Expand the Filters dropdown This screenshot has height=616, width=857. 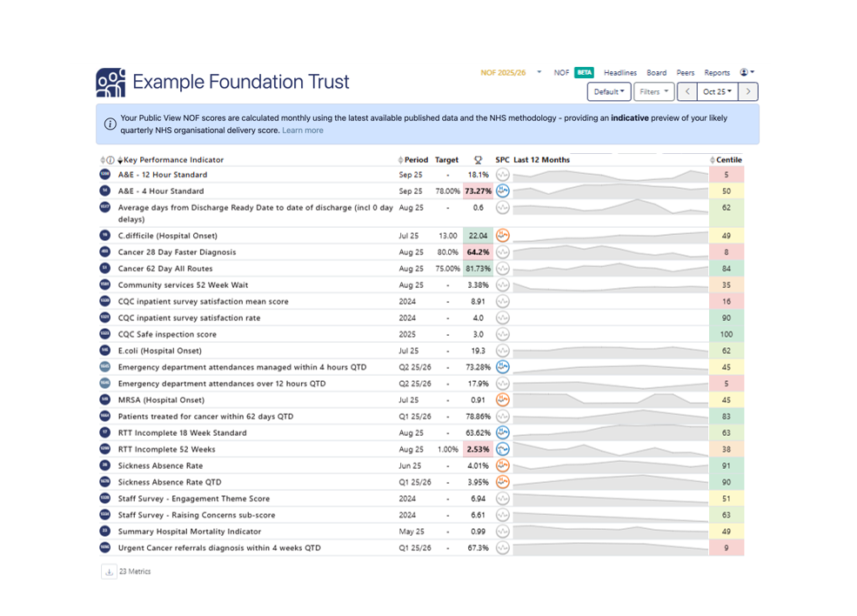click(653, 91)
